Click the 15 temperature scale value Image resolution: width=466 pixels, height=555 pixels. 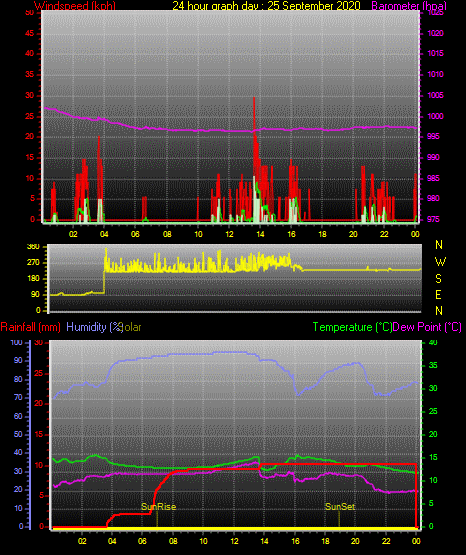click(433, 457)
